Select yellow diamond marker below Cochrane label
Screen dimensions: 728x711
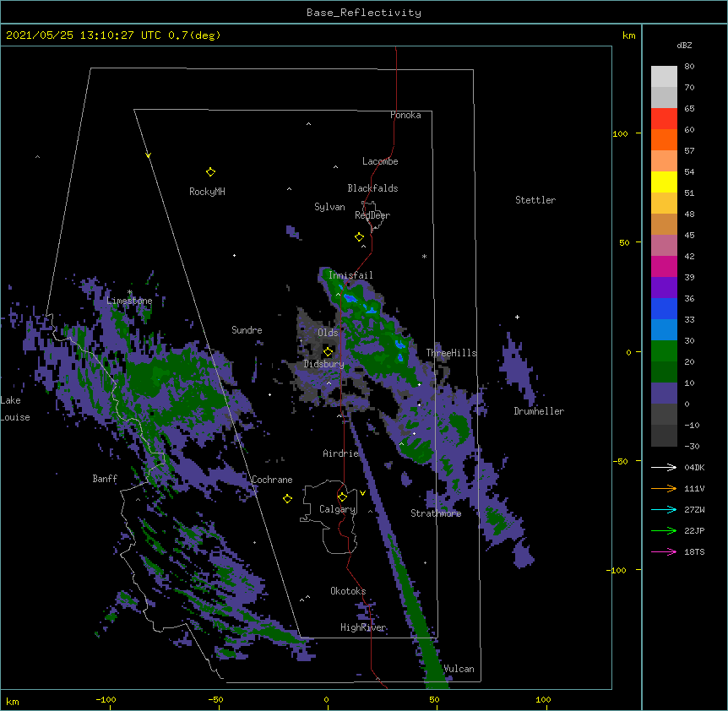[x=287, y=499]
